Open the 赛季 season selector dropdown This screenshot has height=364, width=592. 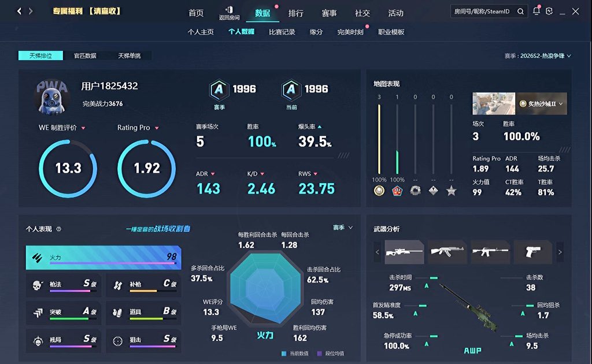tap(538, 56)
